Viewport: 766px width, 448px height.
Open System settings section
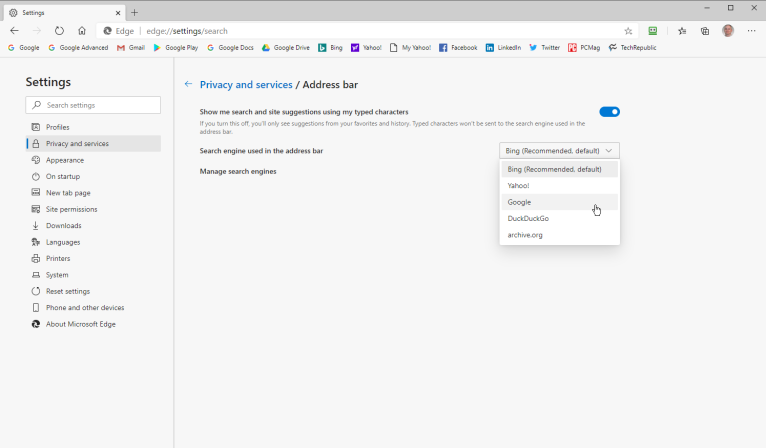coord(93,275)
